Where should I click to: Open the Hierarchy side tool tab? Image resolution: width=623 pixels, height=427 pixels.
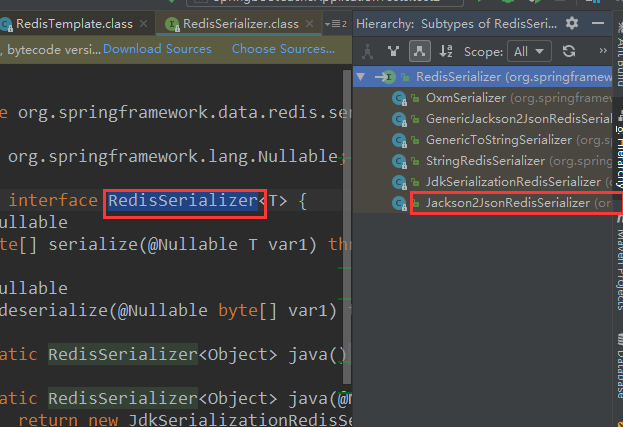(x=619, y=153)
